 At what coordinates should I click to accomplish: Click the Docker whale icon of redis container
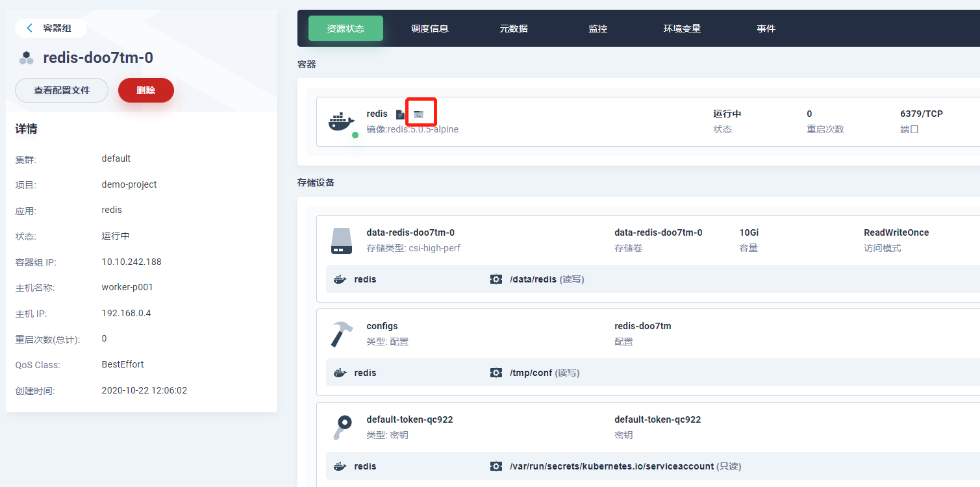pos(341,121)
